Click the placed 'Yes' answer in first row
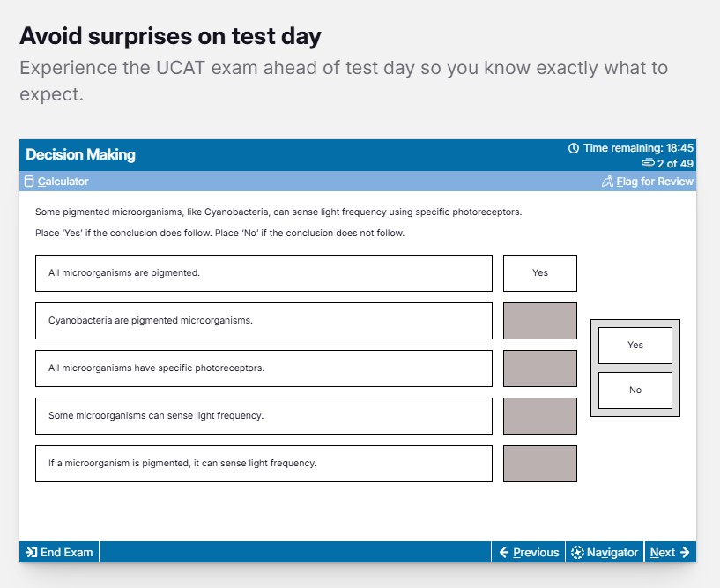This screenshot has width=720, height=588. (x=539, y=273)
